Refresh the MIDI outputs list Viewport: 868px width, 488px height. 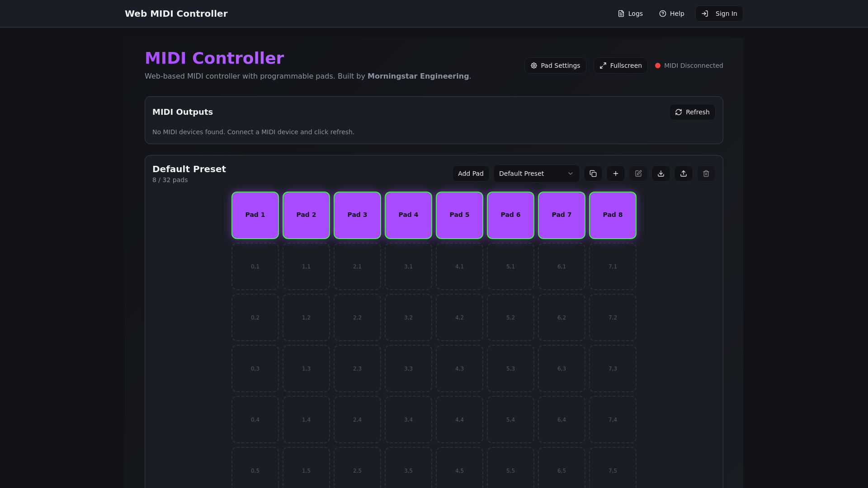[692, 112]
